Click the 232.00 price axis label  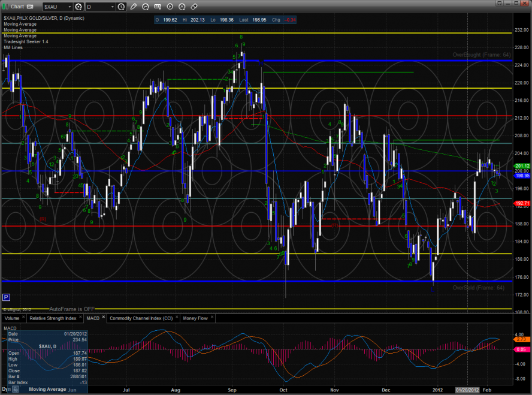[x=521, y=30]
